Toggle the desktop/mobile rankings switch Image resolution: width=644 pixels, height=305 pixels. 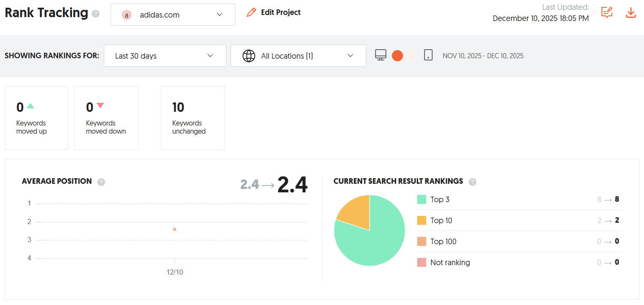click(x=403, y=56)
